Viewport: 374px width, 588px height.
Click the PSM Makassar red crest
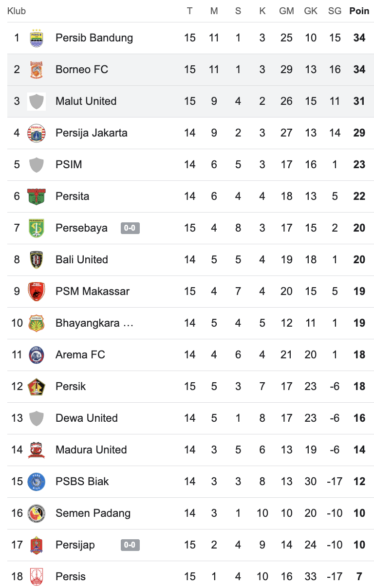37,292
